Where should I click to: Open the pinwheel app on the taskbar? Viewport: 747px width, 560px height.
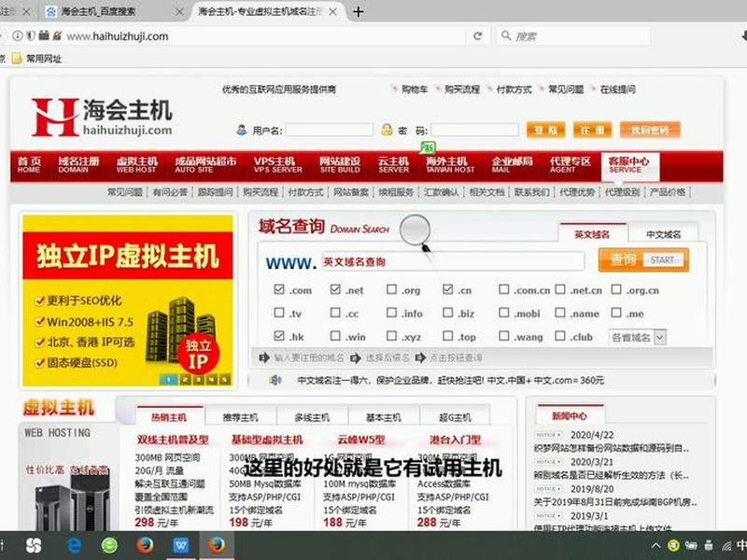[34, 545]
